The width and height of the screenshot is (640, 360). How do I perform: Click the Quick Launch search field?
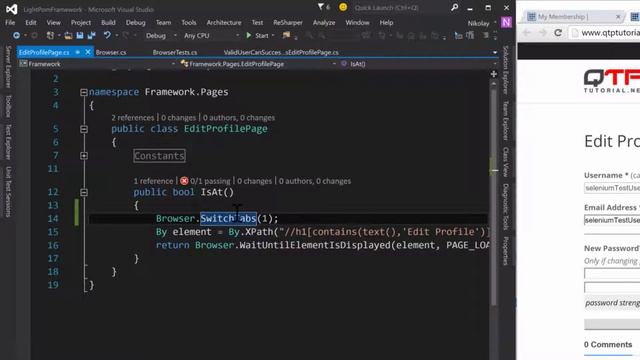point(400,7)
